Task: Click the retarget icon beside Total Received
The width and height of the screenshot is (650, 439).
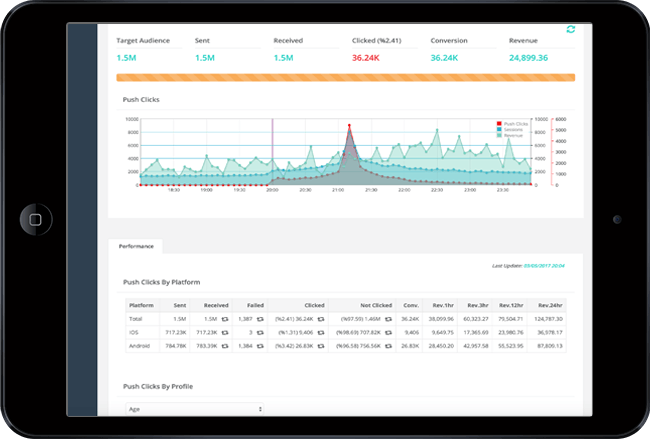Action: click(225, 319)
